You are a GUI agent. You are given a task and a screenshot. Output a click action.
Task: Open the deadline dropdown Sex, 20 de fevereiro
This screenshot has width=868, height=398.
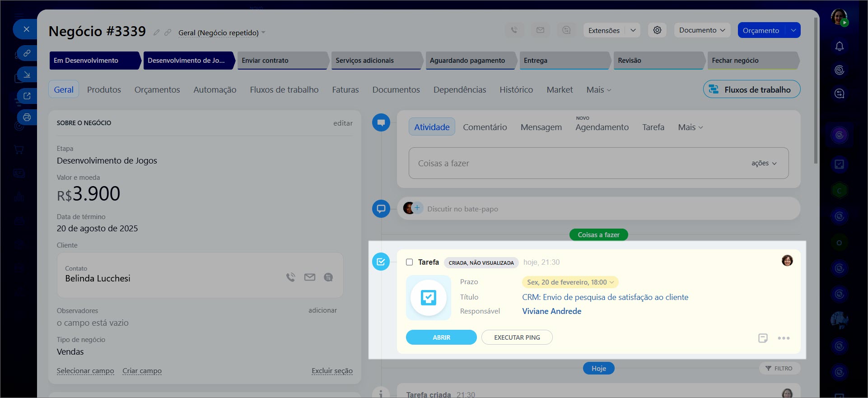point(570,282)
